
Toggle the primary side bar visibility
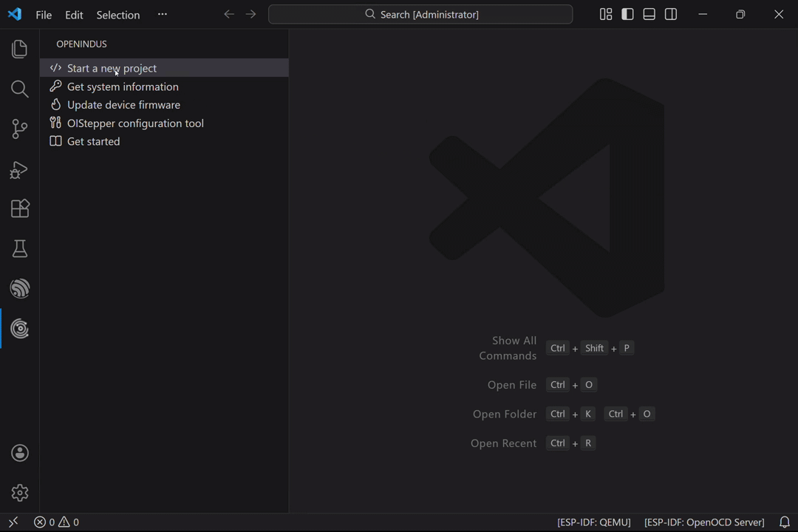(627, 15)
